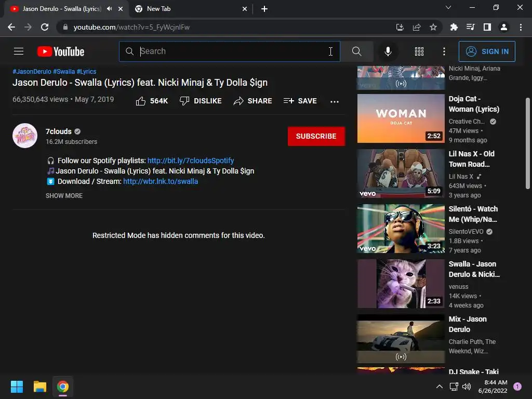
Task: Expand the description with SHOW MORE
Action: click(x=64, y=196)
